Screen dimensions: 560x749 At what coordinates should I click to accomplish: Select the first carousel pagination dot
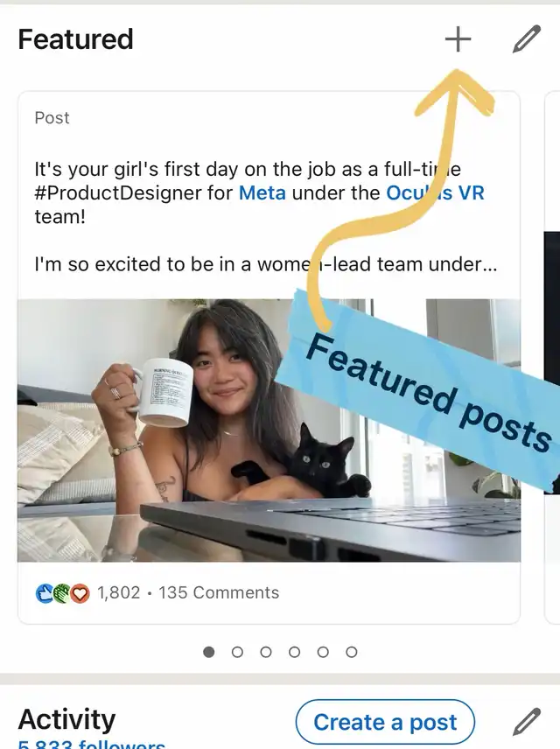[208, 652]
